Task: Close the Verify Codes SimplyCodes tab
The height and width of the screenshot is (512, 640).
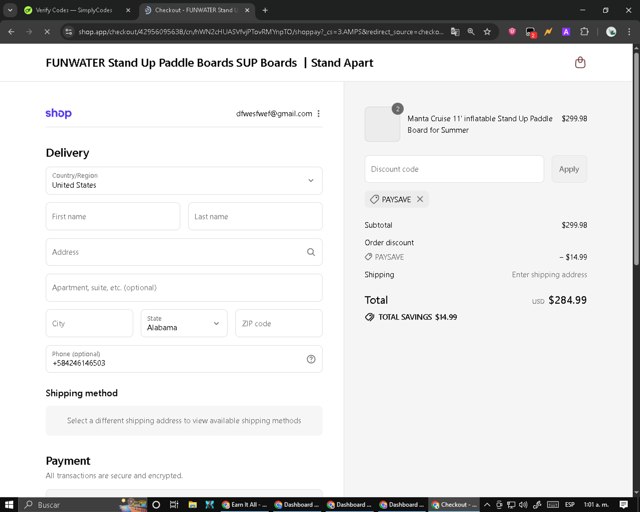Action: [x=128, y=10]
